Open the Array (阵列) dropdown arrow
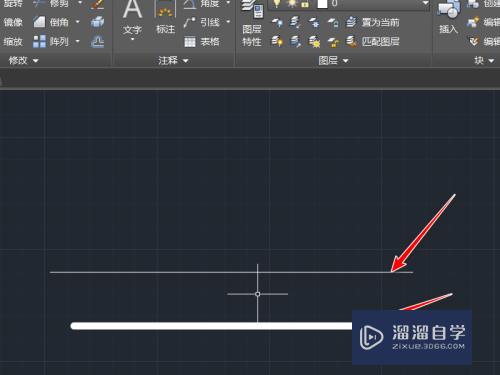500x375 pixels. 78,41
